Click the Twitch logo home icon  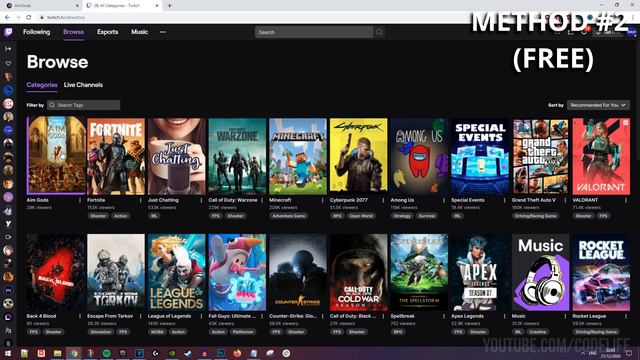coord(8,32)
